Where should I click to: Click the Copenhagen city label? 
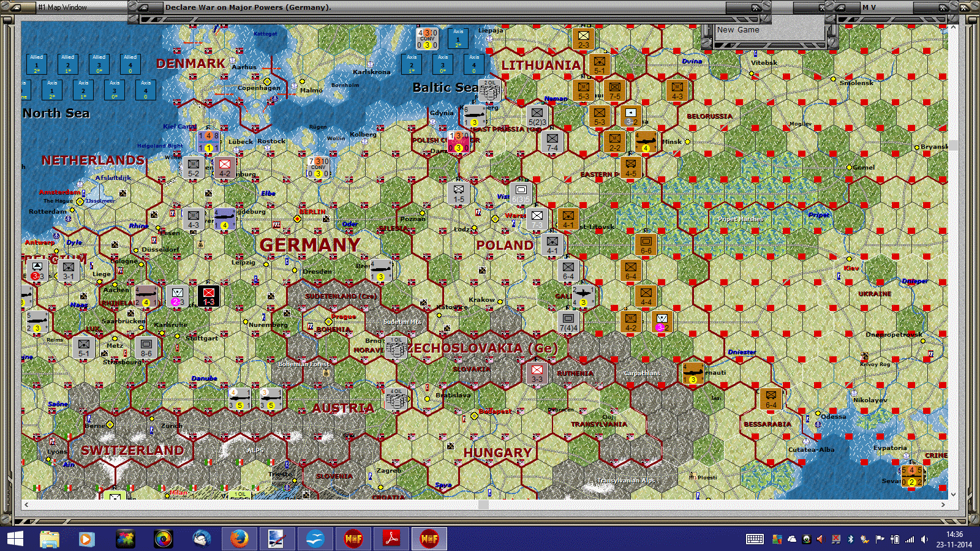pyautogui.click(x=259, y=88)
